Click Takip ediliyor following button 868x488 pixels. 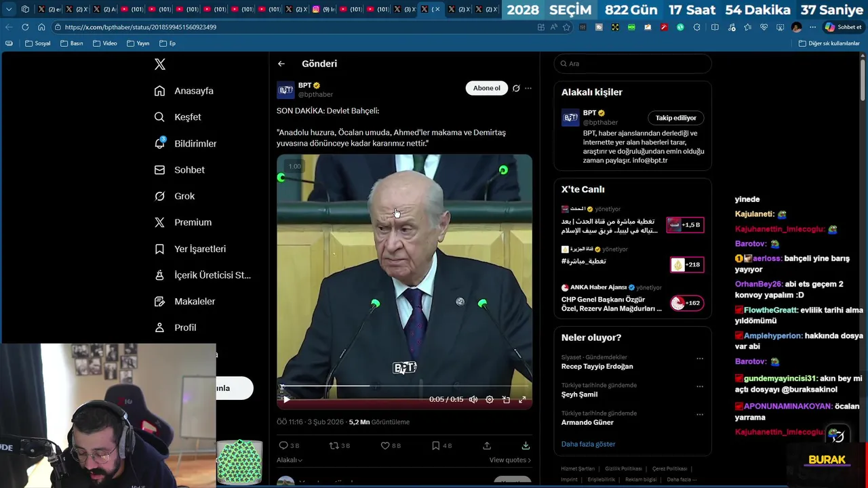675,118
